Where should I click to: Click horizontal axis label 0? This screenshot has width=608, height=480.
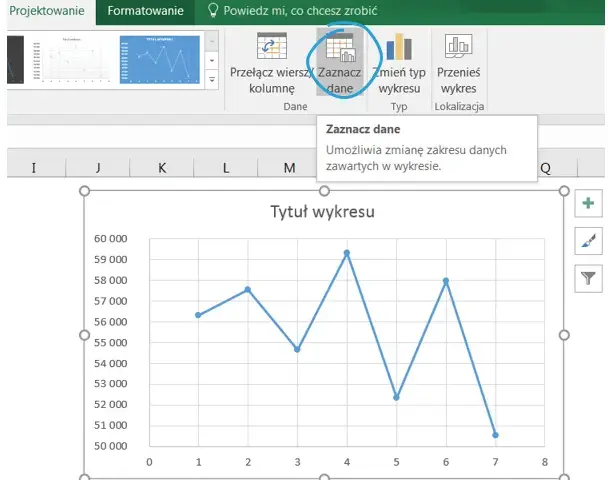(x=149, y=462)
